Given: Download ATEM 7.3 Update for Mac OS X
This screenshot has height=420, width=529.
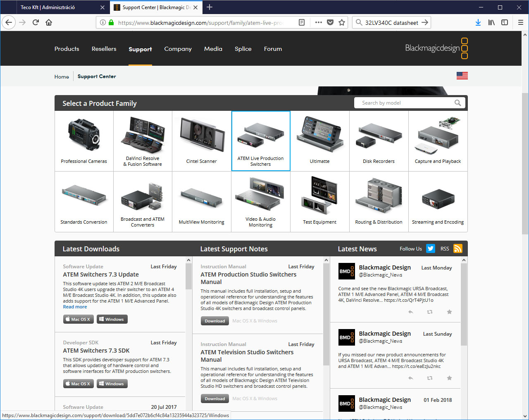Looking at the screenshot, I should [79, 319].
